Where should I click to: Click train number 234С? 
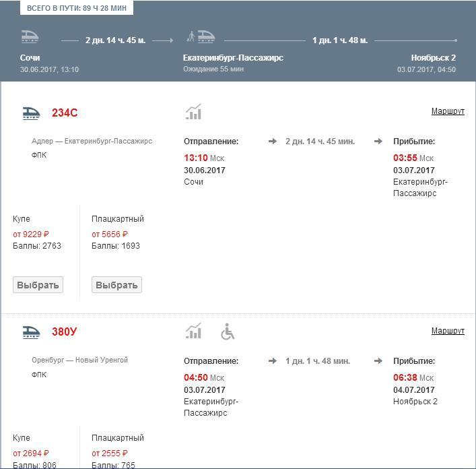[65, 113]
